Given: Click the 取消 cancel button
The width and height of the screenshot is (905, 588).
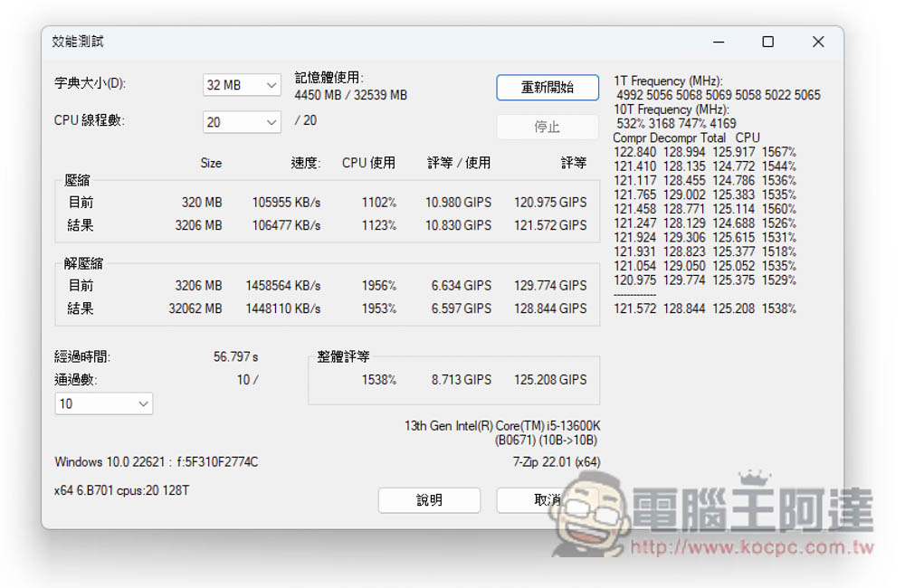Looking at the screenshot, I should pos(547,500).
